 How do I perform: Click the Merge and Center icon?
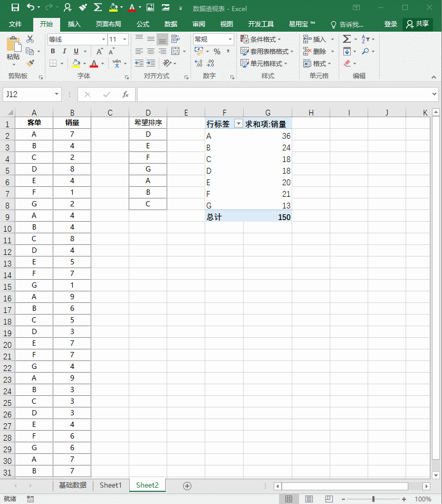point(176,51)
